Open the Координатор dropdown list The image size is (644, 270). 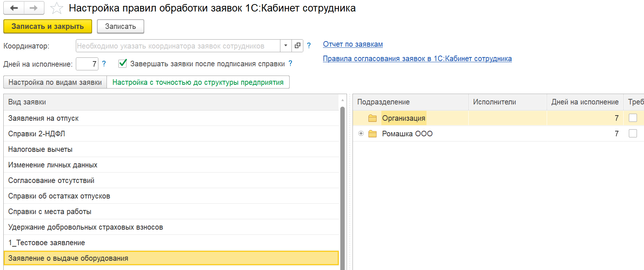[286, 46]
